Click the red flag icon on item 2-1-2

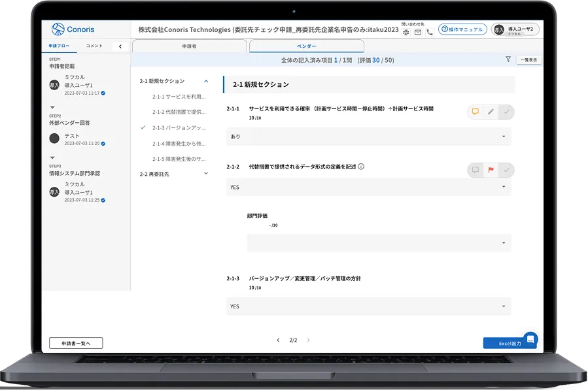(491, 169)
